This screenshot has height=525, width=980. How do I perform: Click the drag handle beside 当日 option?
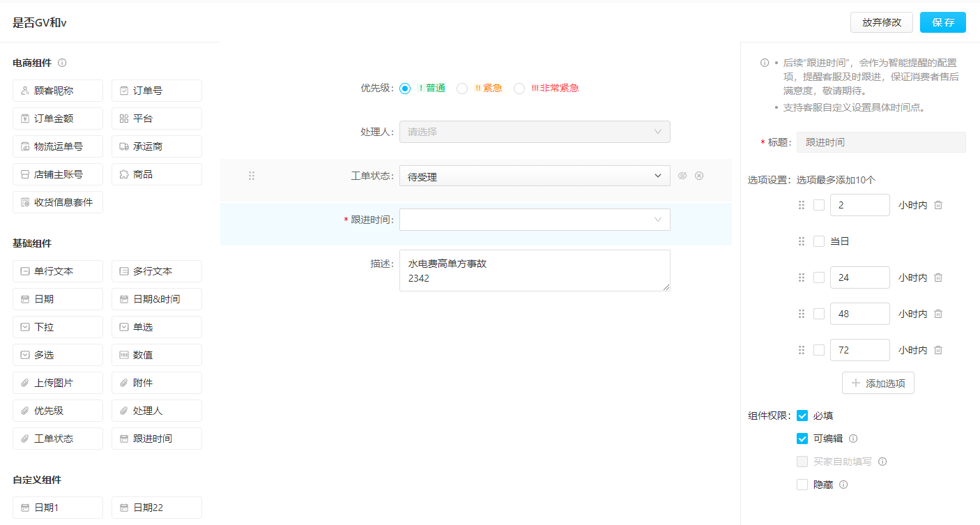(x=802, y=241)
